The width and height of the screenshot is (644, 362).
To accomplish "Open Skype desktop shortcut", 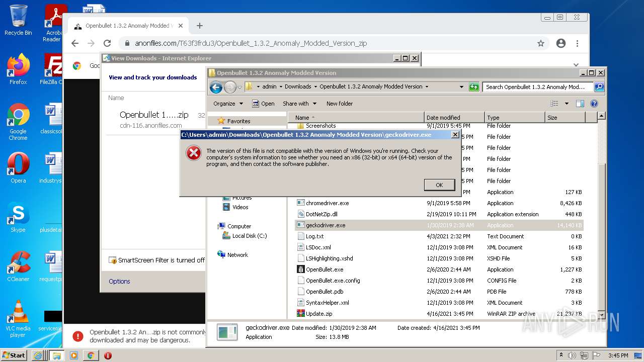I will tap(18, 218).
